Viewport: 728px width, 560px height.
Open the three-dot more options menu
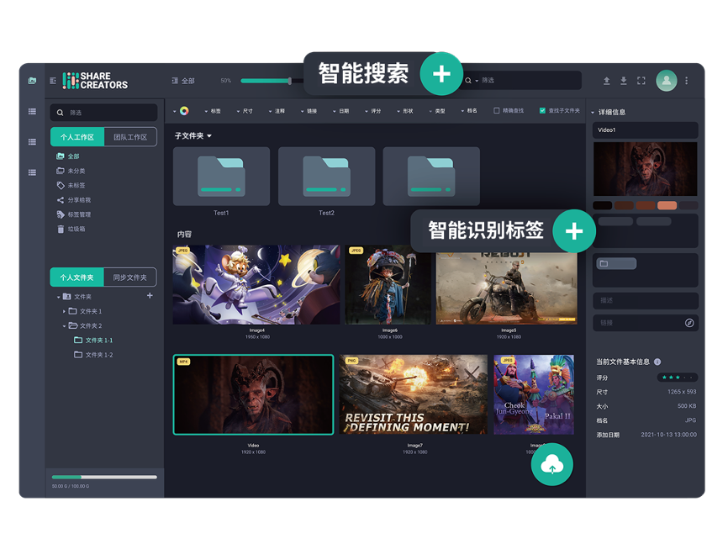[687, 81]
